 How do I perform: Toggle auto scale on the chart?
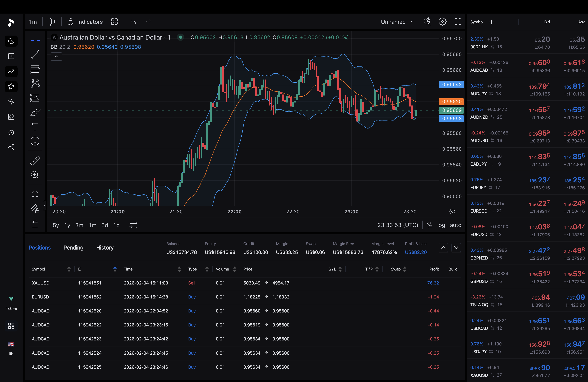[x=455, y=225]
